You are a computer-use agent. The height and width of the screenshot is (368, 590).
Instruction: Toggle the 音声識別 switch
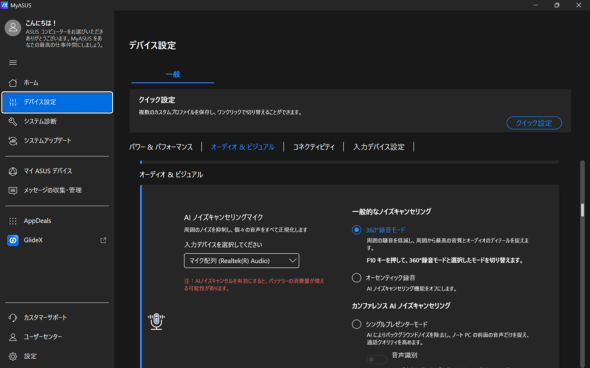[376, 359]
